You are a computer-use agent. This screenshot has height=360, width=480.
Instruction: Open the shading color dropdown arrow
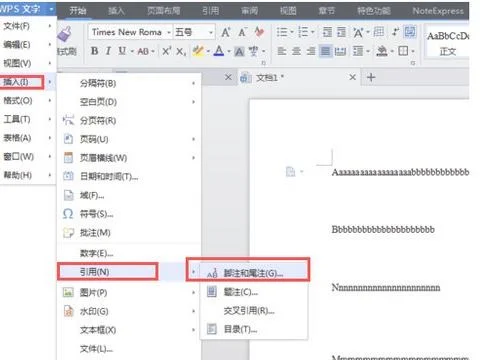tap(392, 51)
